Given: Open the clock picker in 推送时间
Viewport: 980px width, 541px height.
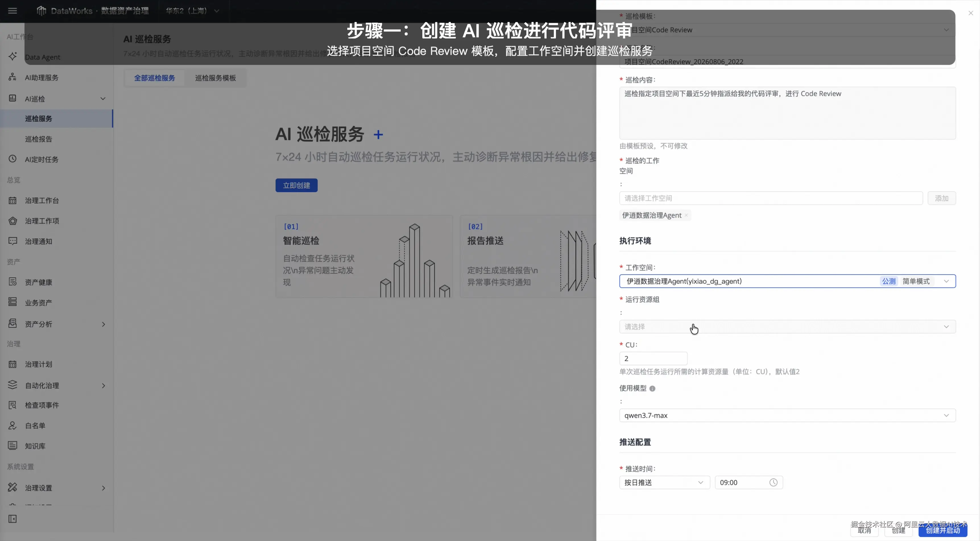Looking at the screenshot, I should [x=774, y=482].
